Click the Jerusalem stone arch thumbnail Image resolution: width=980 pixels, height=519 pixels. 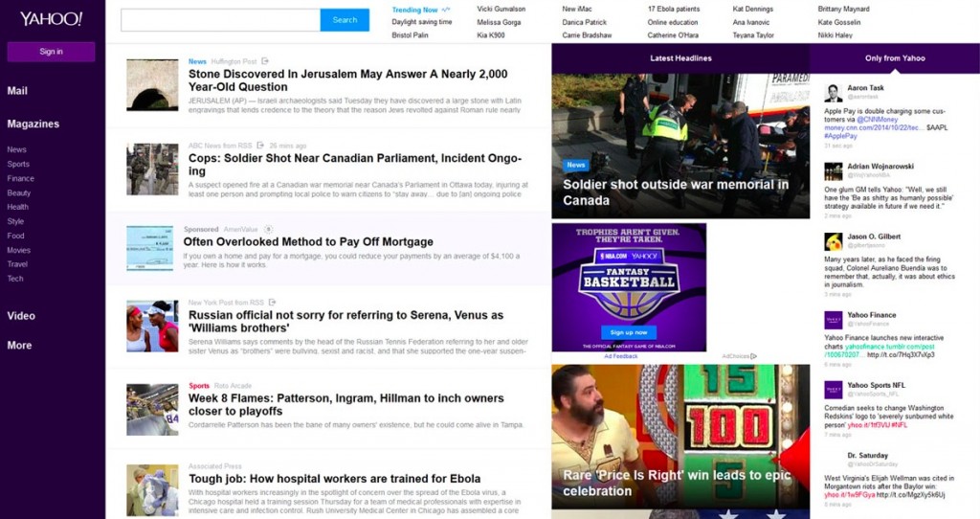point(152,85)
